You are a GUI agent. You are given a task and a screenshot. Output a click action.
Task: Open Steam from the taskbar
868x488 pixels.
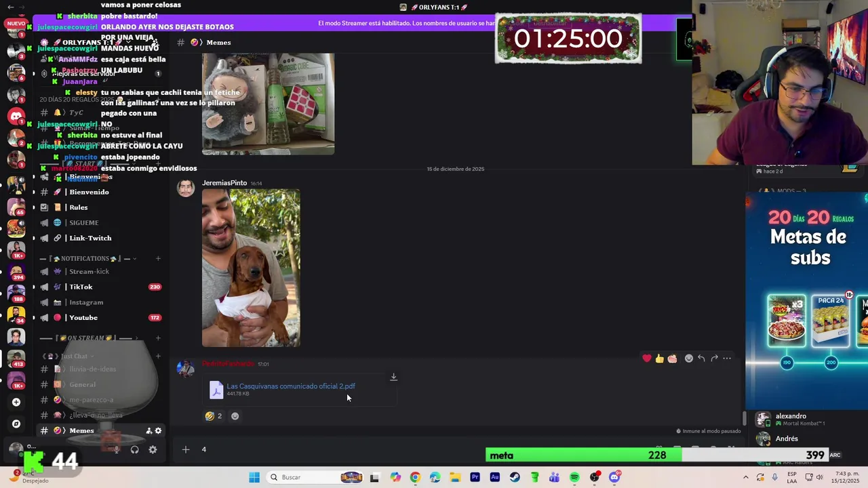(515, 477)
